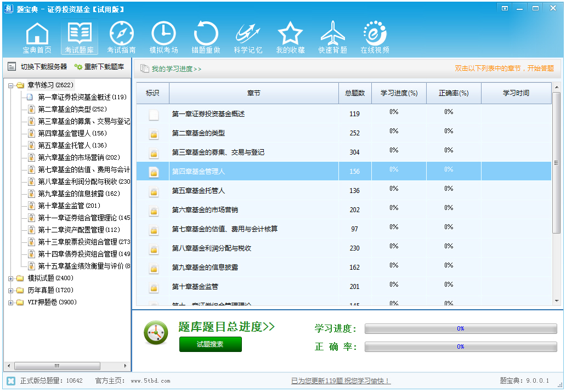Select 第一章证券投资基金概述 in tree
The width and height of the screenshot is (566, 392).
(82, 97)
